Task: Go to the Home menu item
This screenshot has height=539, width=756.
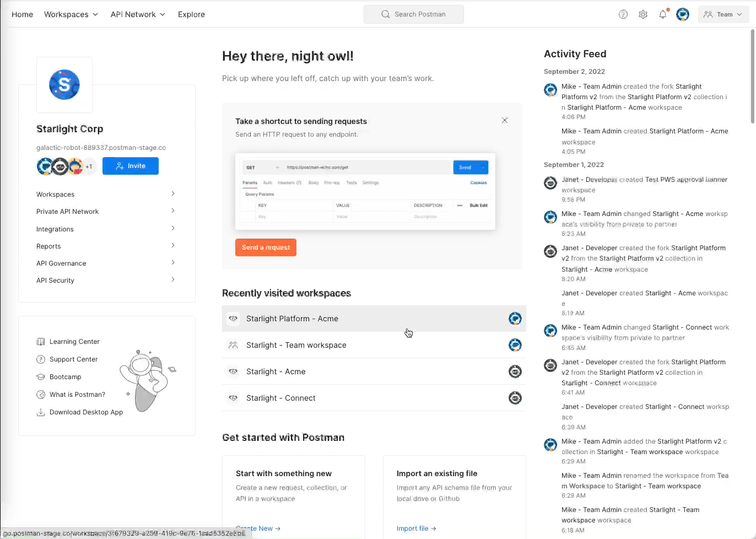Action: click(22, 14)
